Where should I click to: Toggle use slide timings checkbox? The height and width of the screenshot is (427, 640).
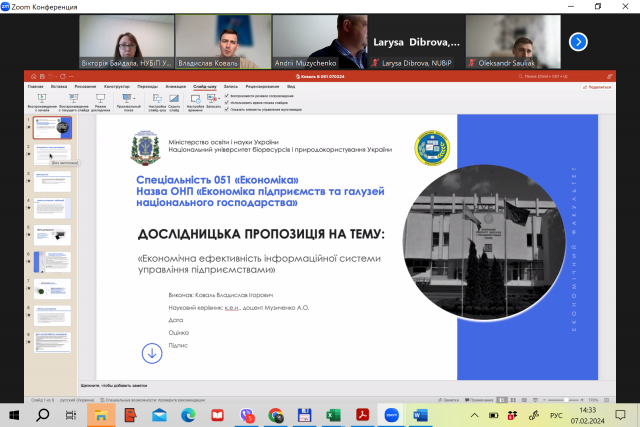coord(229,102)
